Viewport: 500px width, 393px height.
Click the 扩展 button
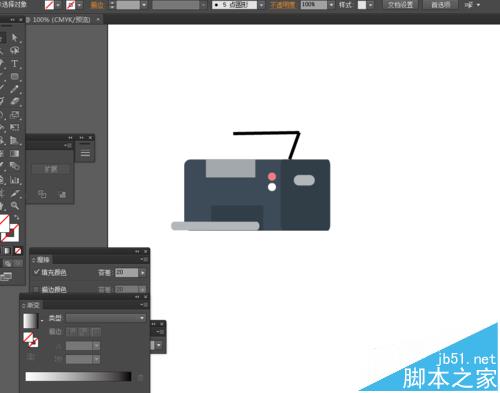(x=51, y=169)
